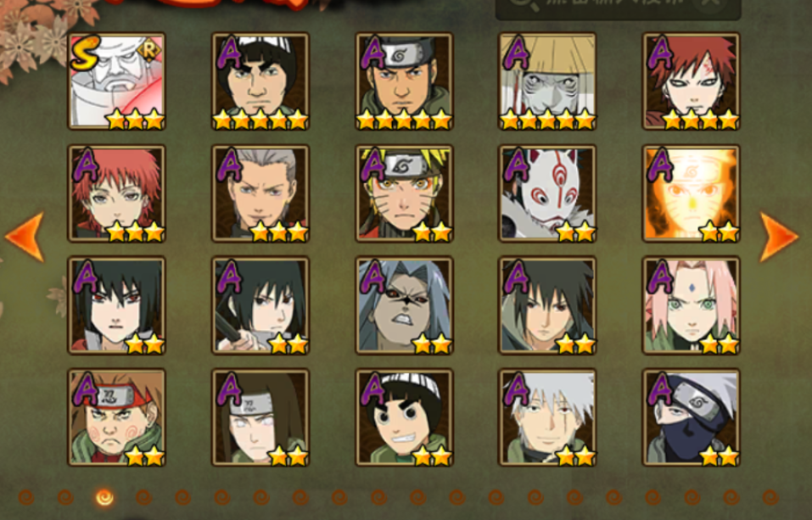Select the S-rank white-bearded ninja card
Screen dimensions: 812x520
pos(116,81)
